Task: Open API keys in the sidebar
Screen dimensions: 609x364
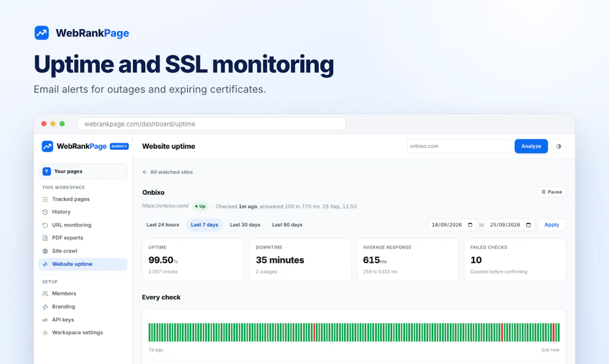Action: click(83, 320)
